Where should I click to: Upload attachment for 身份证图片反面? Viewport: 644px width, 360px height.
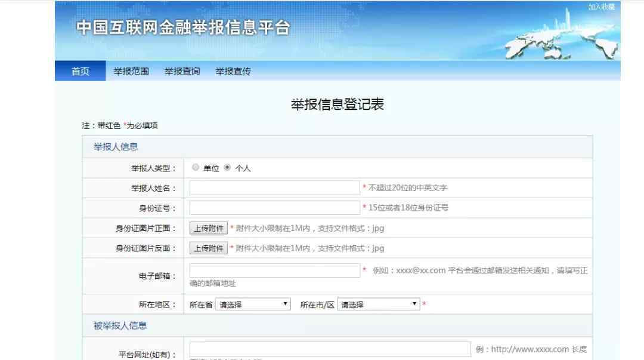coord(209,248)
